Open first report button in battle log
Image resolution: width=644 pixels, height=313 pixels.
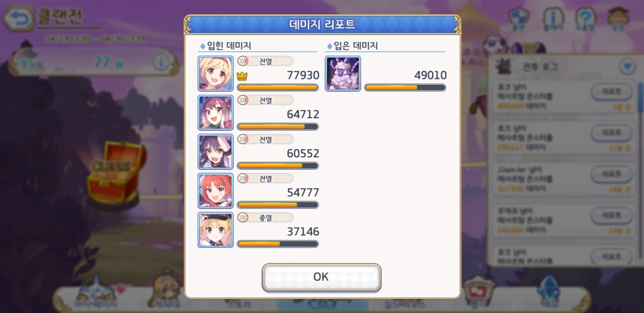click(612, 92)
